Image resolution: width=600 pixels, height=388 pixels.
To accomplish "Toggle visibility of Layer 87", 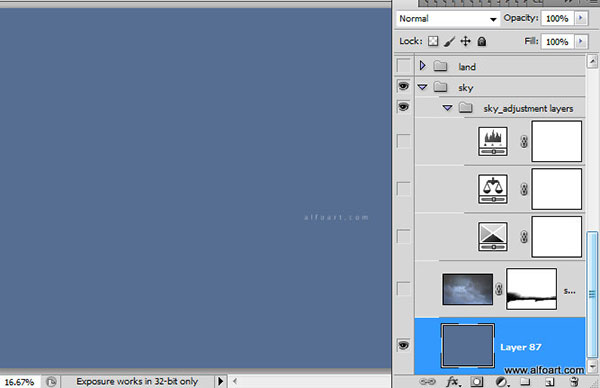I will (x=403, y=345).
